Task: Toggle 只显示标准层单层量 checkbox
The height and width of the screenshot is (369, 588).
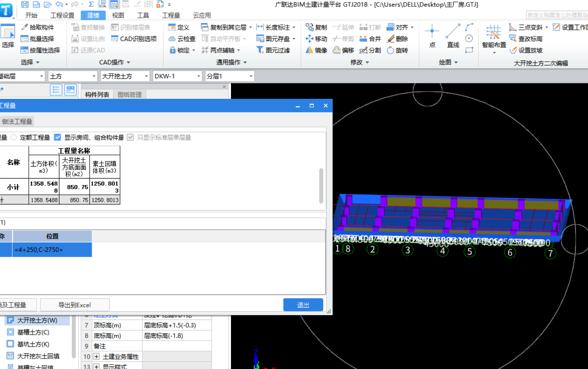Action: [130, 137]
